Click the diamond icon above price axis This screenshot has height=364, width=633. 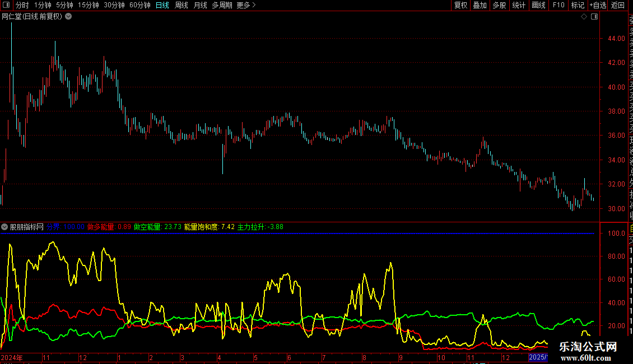click(584, 17)
